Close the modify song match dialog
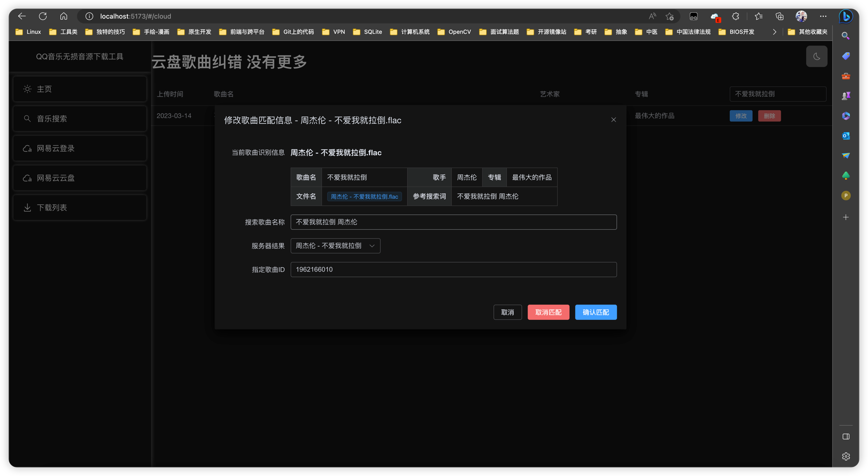This screenshot has width=868, height=476. pos(613,120)
